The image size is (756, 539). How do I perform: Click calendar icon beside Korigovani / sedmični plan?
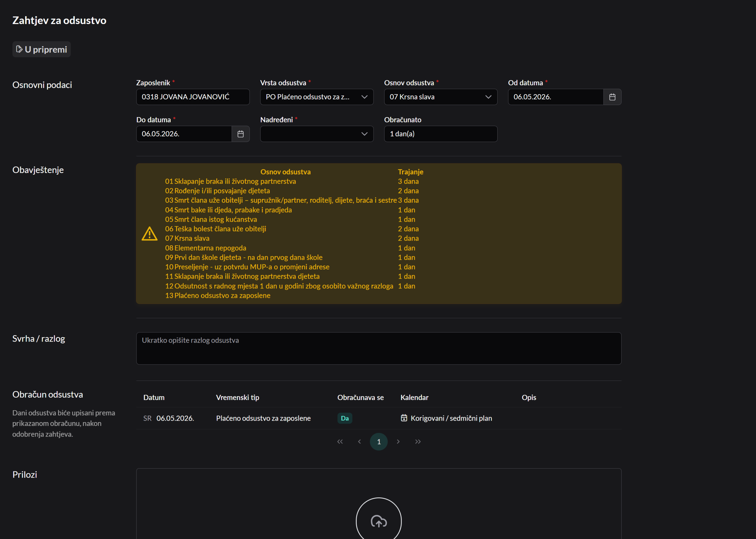404,418
